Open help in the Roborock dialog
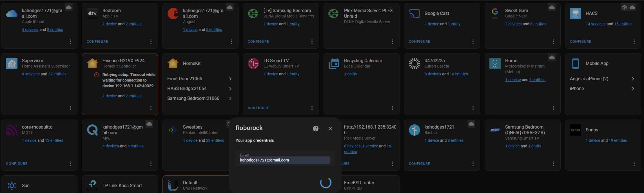The height and width of the screenshot is (193, 644). point(316,129)
